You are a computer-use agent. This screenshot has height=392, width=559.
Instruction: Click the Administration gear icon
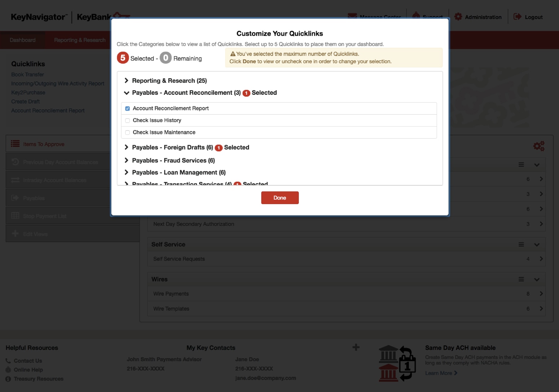(x=458, y=17)
